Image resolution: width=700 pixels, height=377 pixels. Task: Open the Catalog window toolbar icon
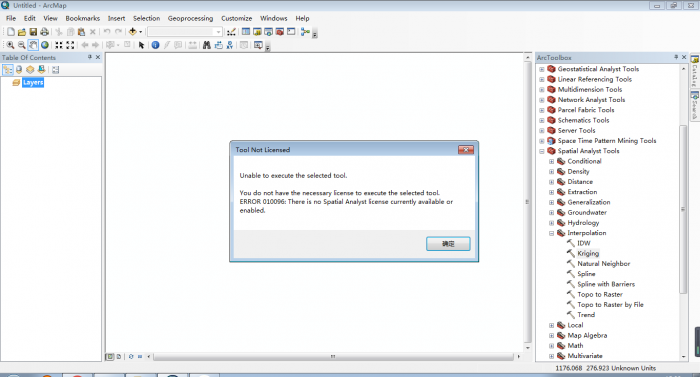pos(257,32)
